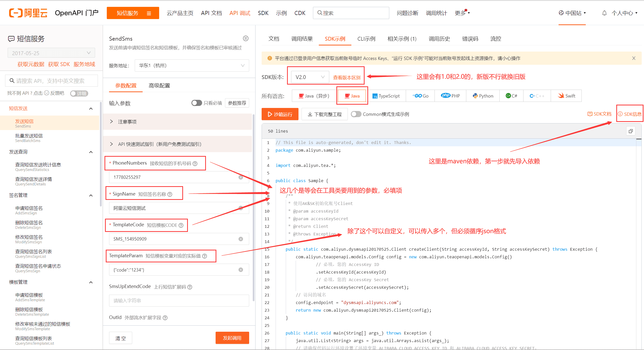Switch to 高级配置 tab

click(x=159, y=86)
